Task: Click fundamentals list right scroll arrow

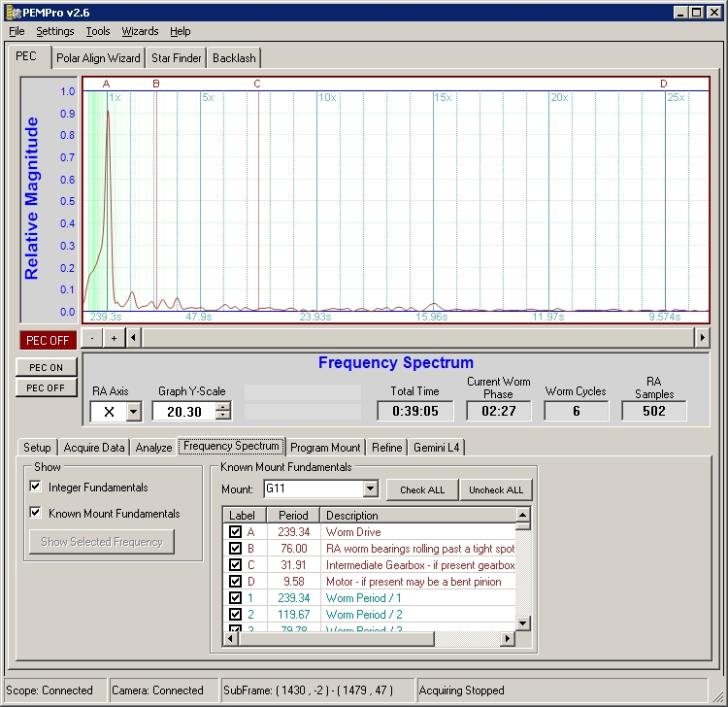Action: tap(508, 639)
